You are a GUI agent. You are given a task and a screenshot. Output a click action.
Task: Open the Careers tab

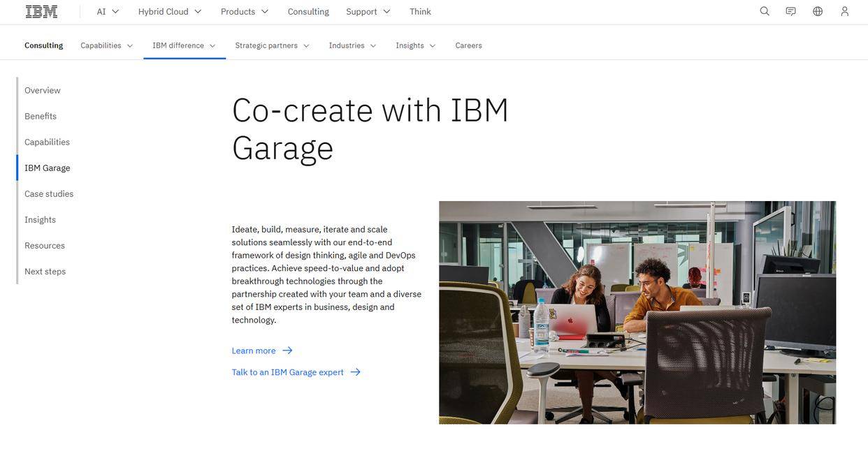pyautogui.click(x=468, y=45)
